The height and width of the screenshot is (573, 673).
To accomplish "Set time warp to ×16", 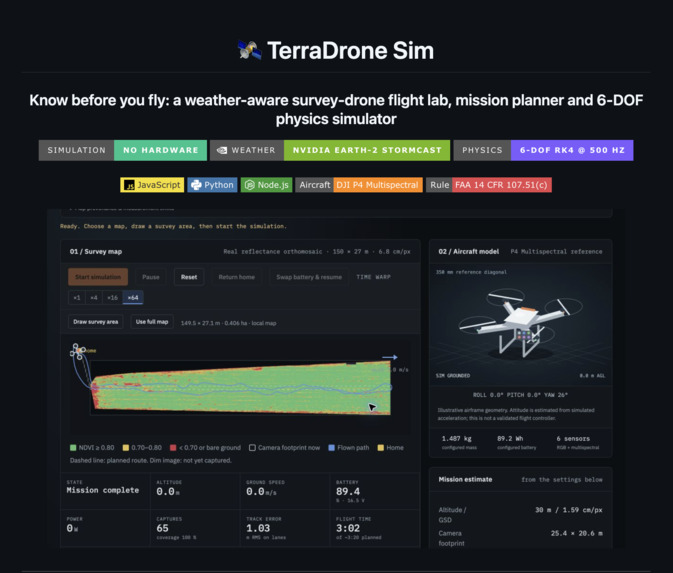I will 112,297.
